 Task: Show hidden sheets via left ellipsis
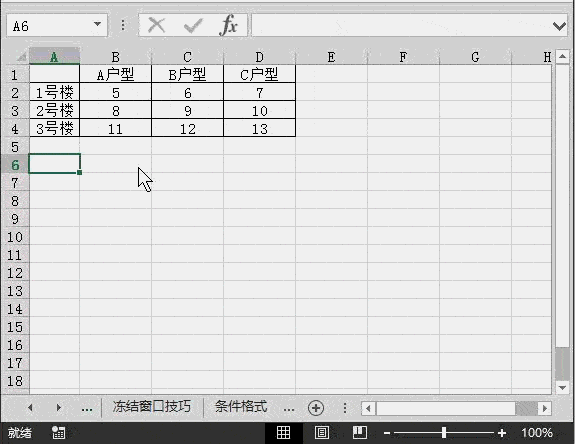(87, 408)
